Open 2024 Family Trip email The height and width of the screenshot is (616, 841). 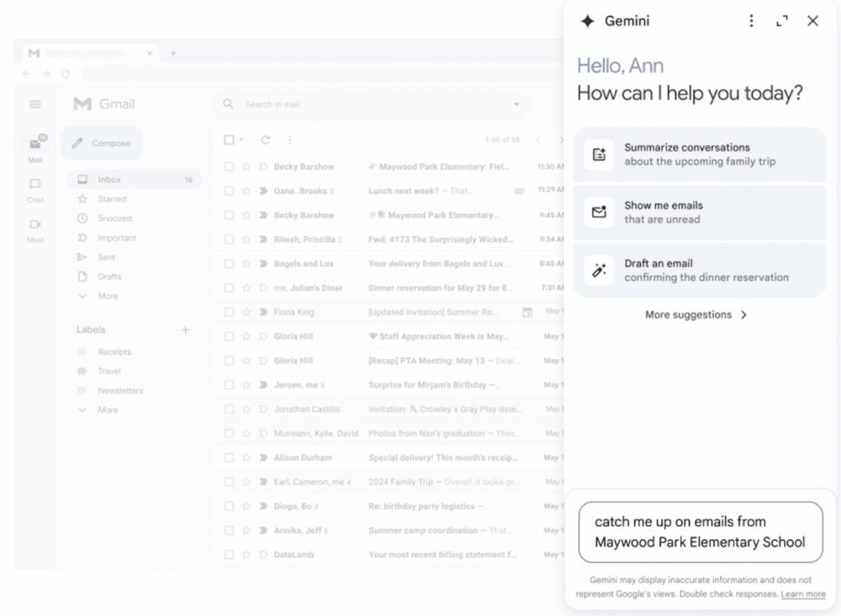(x=389, y=482)
